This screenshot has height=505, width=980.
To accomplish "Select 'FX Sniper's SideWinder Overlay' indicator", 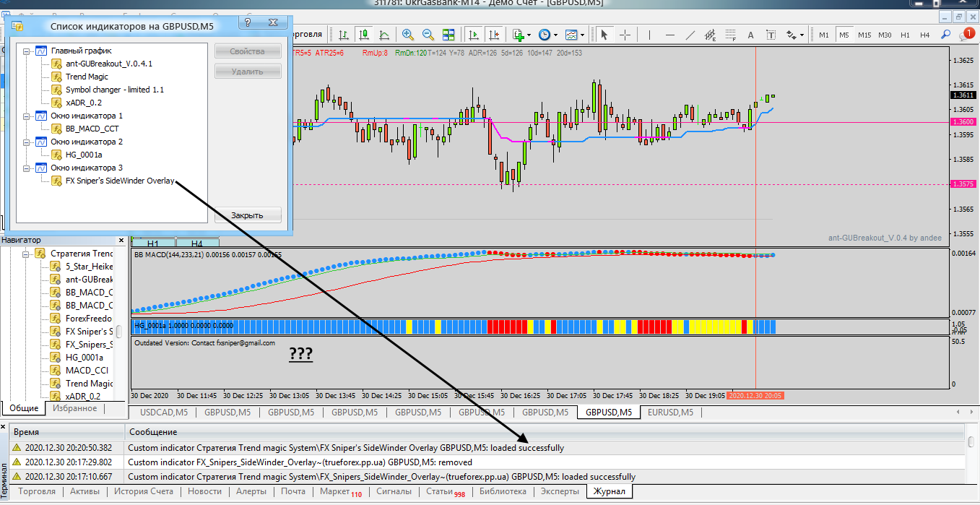I will 120,181.
